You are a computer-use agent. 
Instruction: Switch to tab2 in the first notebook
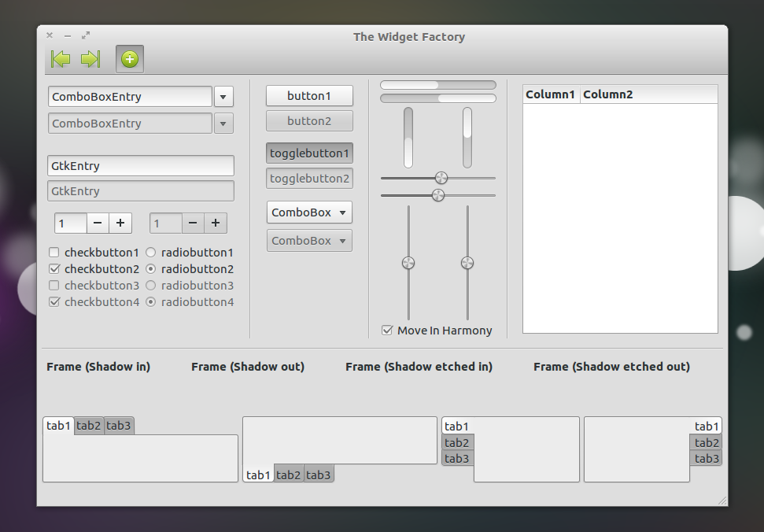(x=88, y=425)
